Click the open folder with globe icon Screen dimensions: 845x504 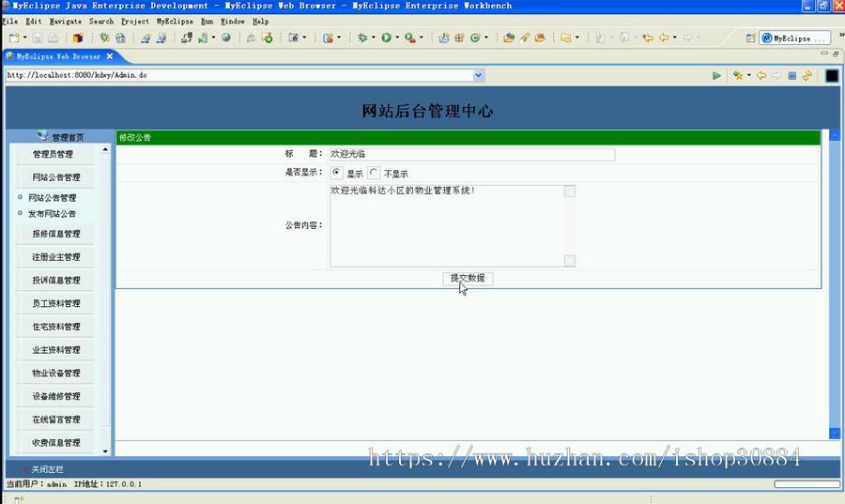click(509, 38)
